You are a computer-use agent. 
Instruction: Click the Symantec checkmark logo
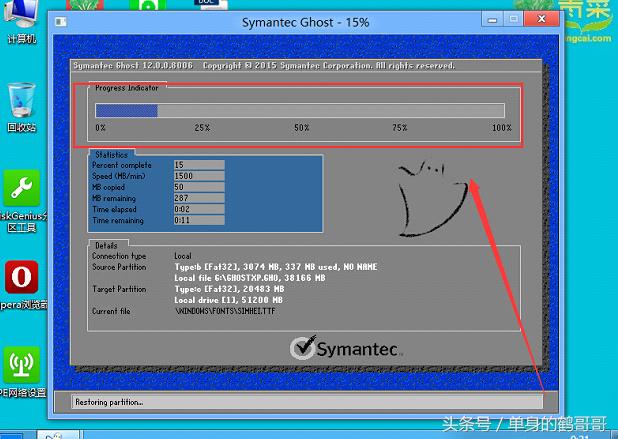[303, 347]
